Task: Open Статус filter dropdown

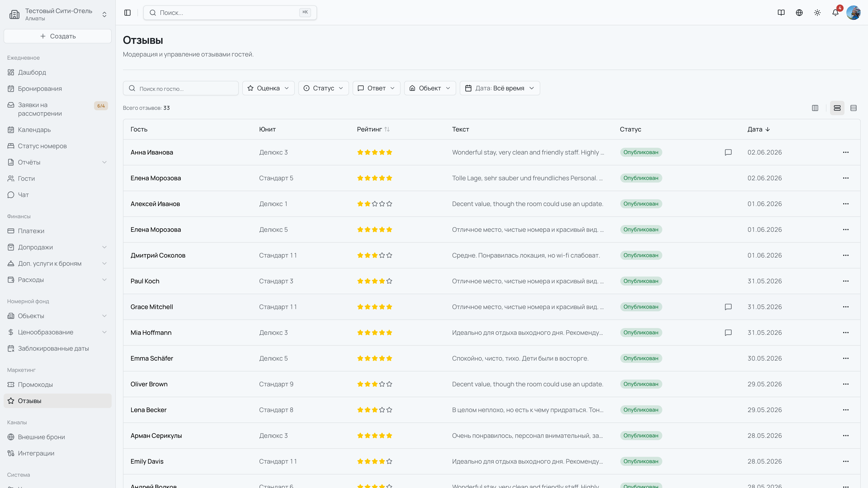Action: point(323,88)
